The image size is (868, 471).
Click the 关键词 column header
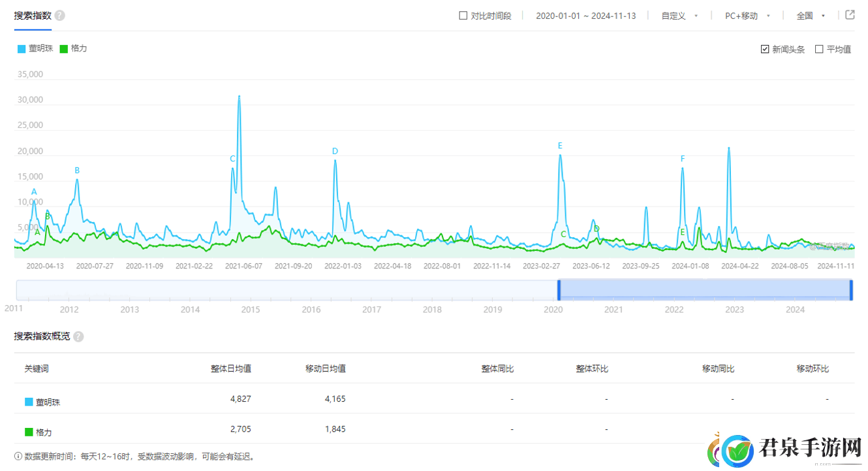[37, 368]
